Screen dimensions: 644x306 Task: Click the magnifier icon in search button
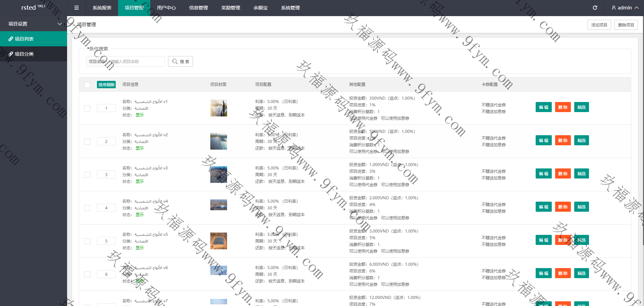point(175,61)
